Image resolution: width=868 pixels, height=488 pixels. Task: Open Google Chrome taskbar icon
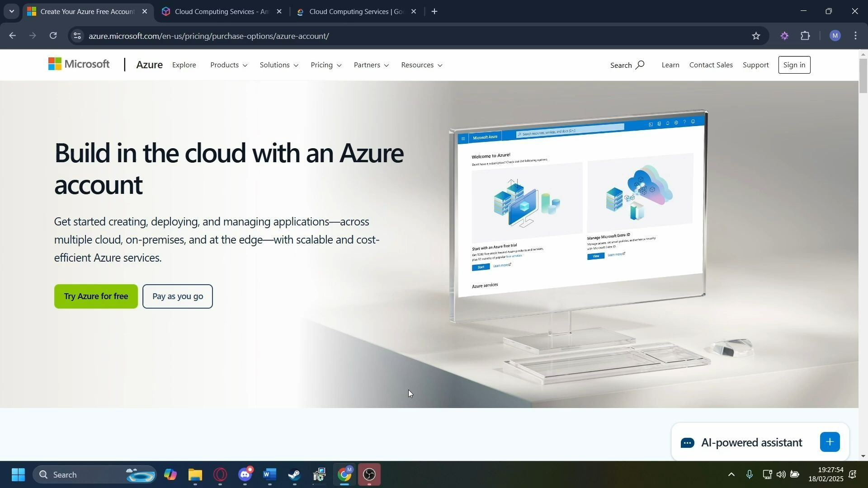tap(345, 475)
